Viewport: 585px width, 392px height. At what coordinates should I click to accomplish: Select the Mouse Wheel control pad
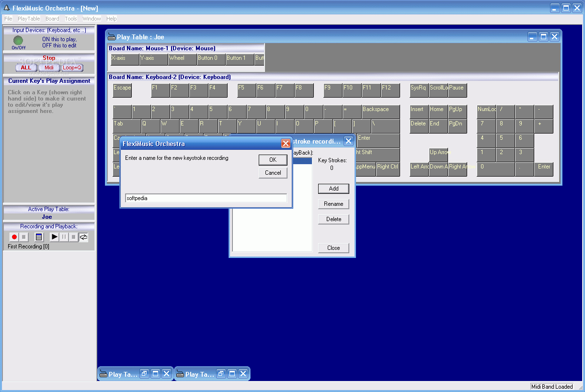tap(182, 59)
